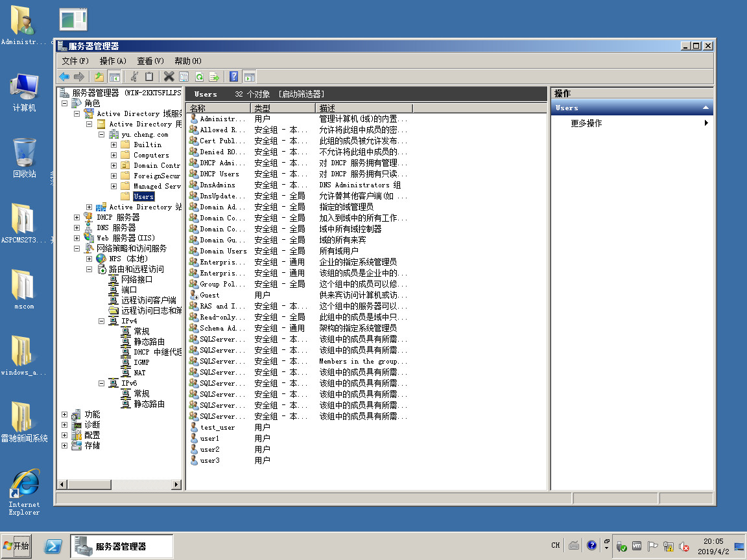Viewport: 747px width, 560px height.
Task: Click the Cut scissors toolbar icon
Action: (134, 76)
